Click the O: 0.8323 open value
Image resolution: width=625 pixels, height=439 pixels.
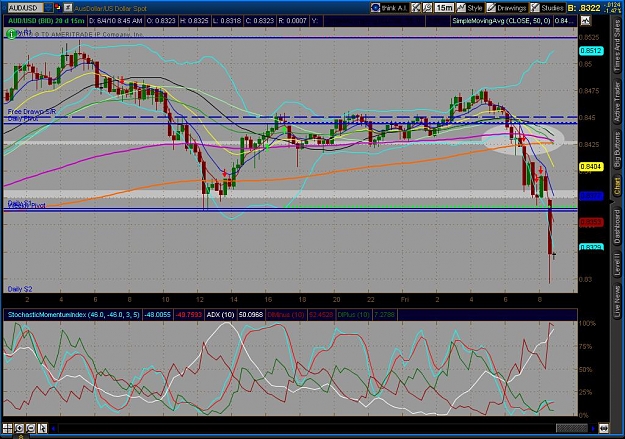tap(161, 21)
